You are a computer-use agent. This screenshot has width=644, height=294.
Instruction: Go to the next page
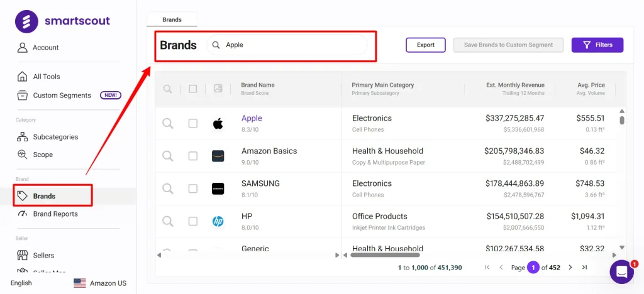(570, 268)
